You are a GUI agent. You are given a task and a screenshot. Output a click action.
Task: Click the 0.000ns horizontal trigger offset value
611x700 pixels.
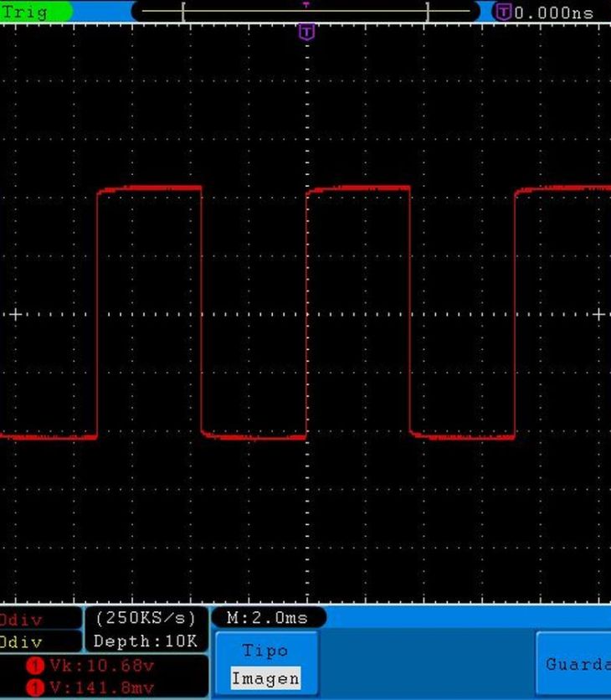coord(553,13)
